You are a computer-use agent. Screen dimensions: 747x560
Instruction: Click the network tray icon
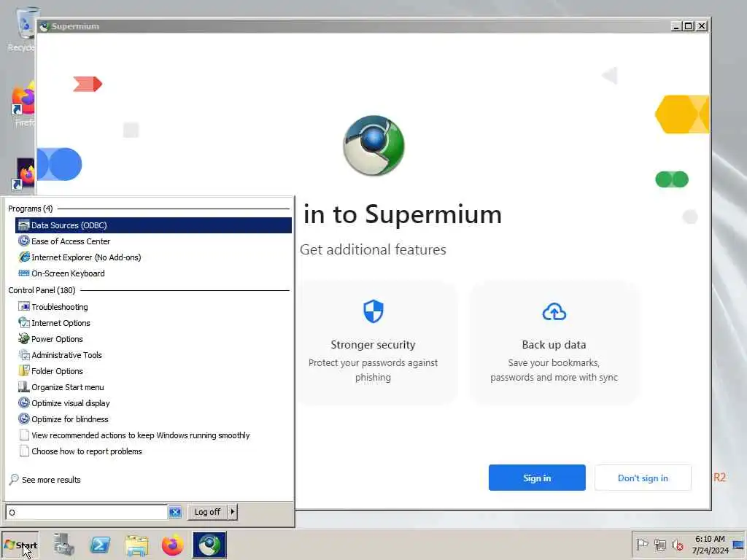coord(659,545)
